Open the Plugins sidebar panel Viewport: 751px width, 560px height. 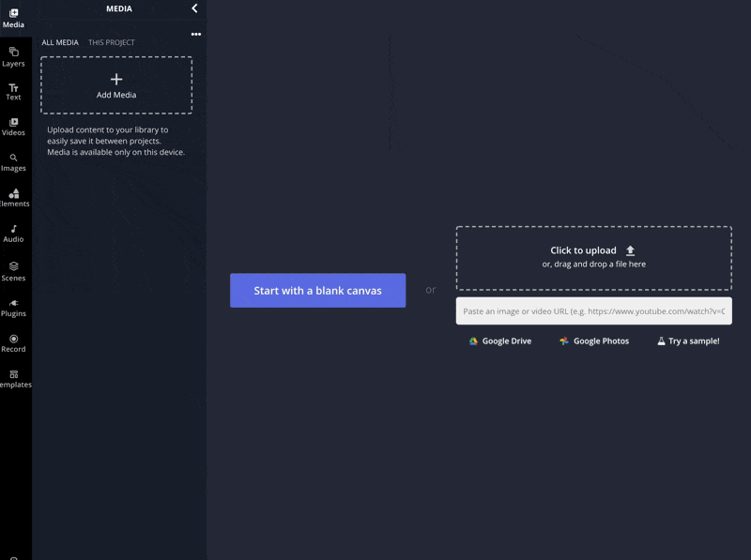[x=13, y=308]
